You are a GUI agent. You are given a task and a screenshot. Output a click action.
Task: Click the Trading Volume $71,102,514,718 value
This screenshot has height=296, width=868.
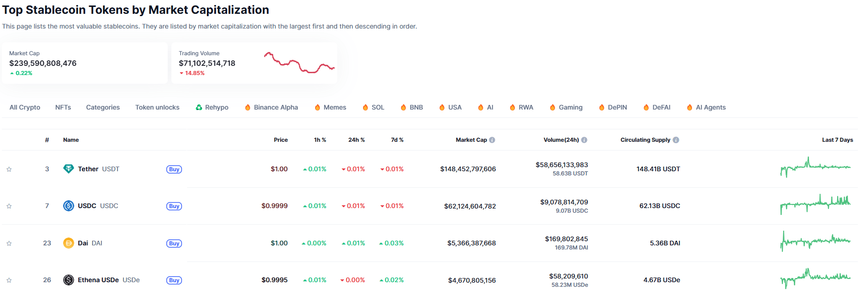207,63
